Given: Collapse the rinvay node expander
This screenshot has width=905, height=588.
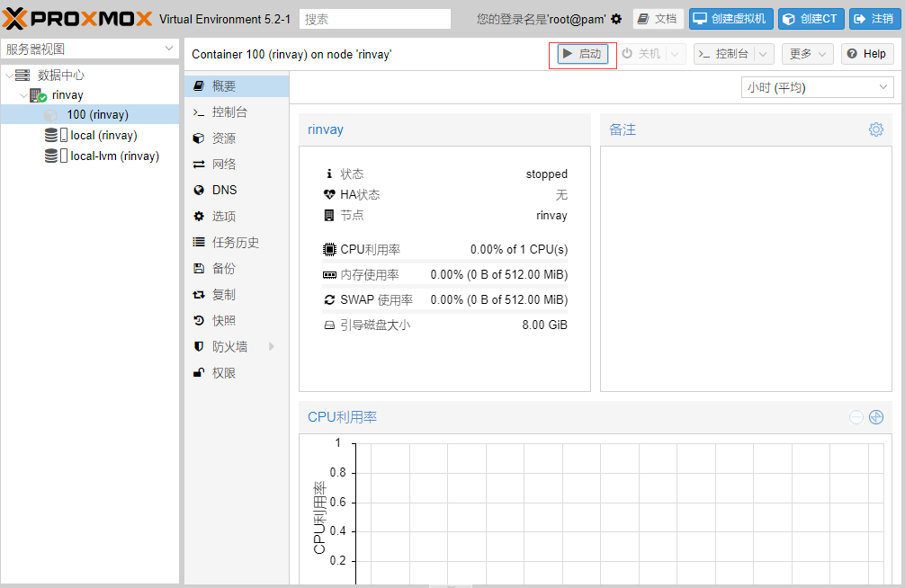Looking at the screenshot, I should pos(23,95).
